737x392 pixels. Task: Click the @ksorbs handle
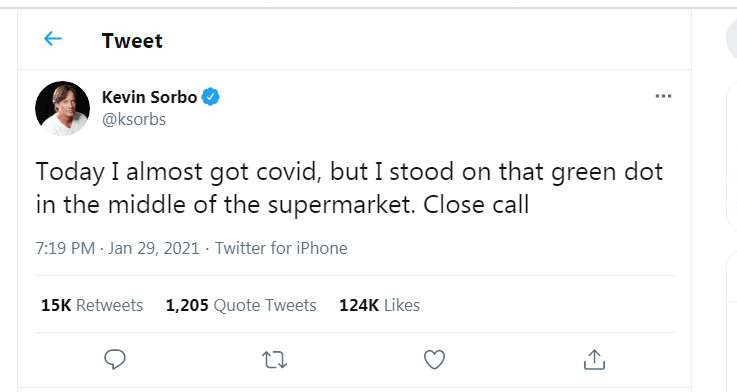click(134, 119)
